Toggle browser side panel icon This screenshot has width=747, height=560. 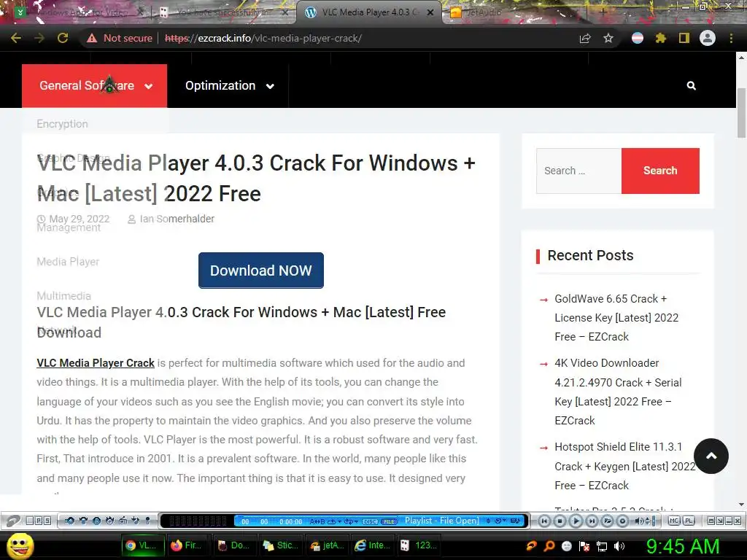(684, 38)
